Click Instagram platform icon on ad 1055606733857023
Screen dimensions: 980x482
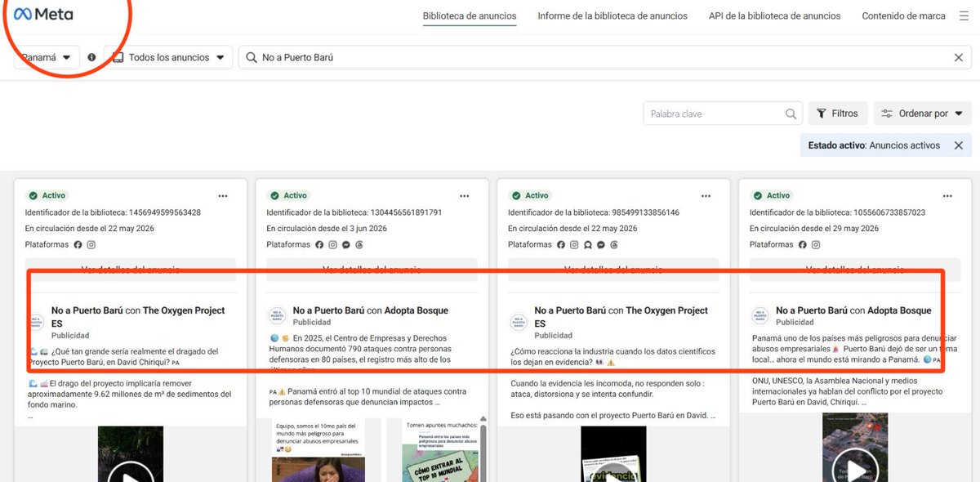(x=816, y=244)
